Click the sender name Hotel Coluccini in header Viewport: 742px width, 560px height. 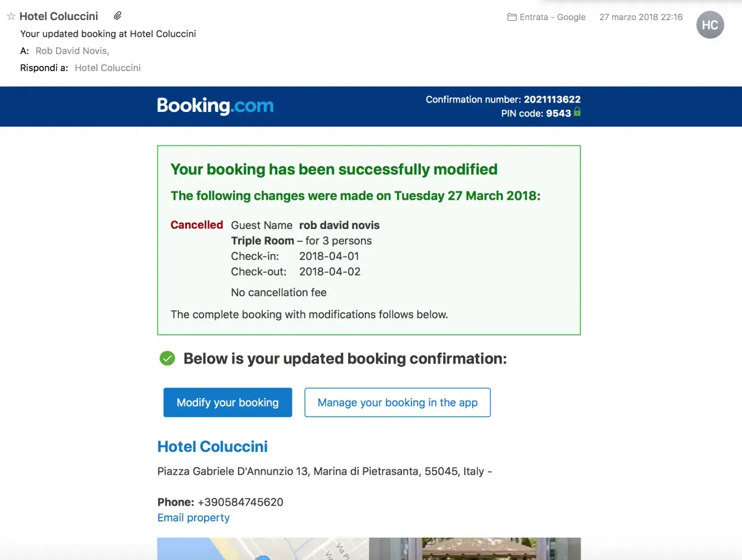(59, 16)
